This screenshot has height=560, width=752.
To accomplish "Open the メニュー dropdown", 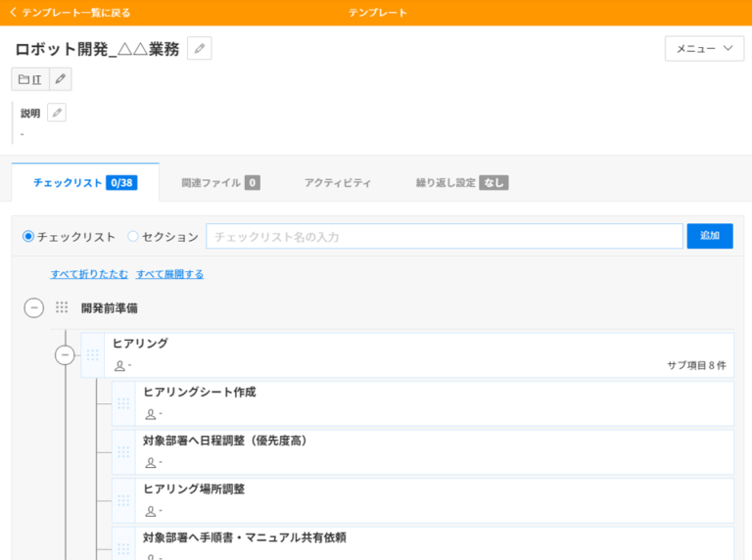I will [x=704, y=49].
